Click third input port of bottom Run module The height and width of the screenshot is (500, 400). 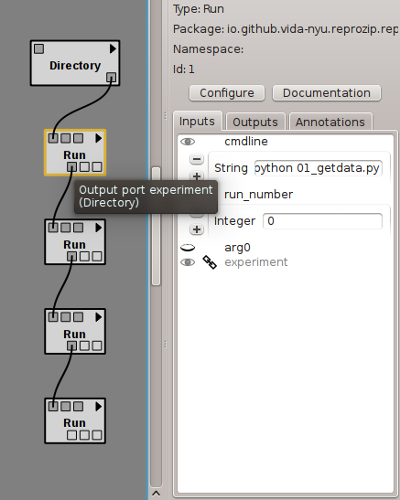pos(78,406)
